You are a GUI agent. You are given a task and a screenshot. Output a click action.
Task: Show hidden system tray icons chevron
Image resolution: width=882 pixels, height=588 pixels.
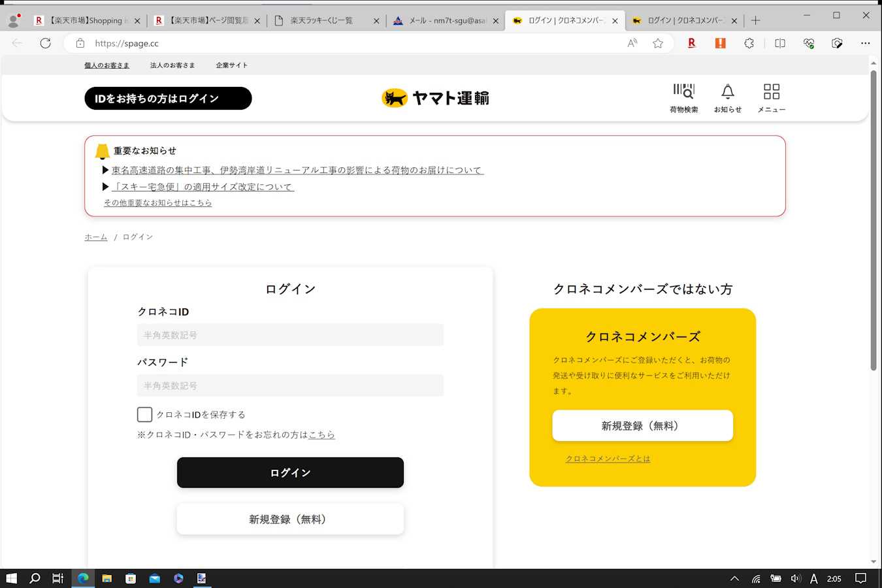(x=734, y=578)
